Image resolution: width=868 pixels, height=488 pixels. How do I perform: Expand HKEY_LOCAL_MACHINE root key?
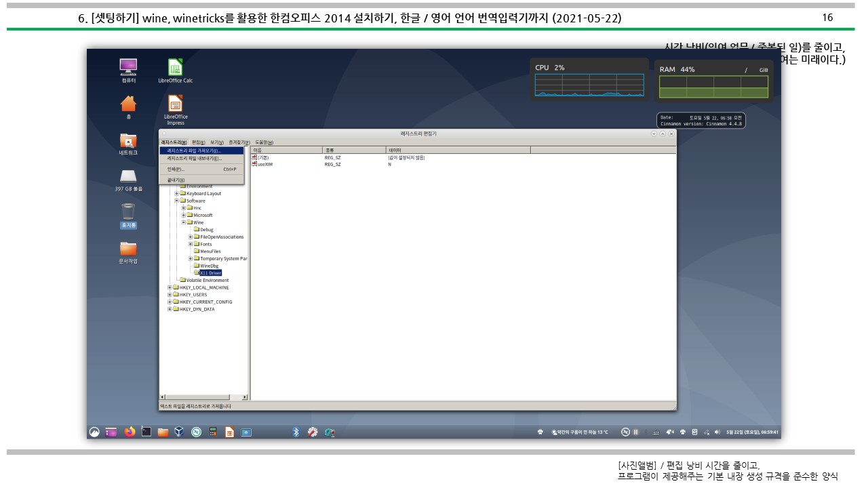click(x=170, y=287)
